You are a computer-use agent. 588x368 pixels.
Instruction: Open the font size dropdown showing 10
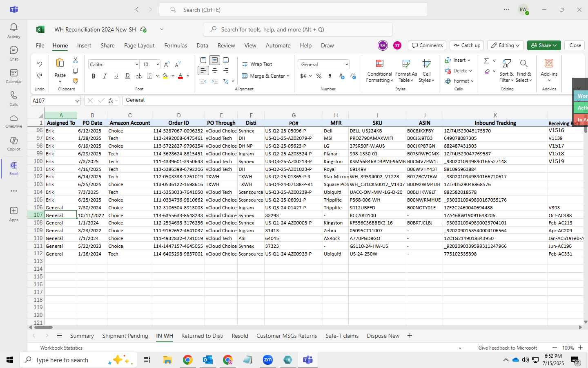[157, 65]
